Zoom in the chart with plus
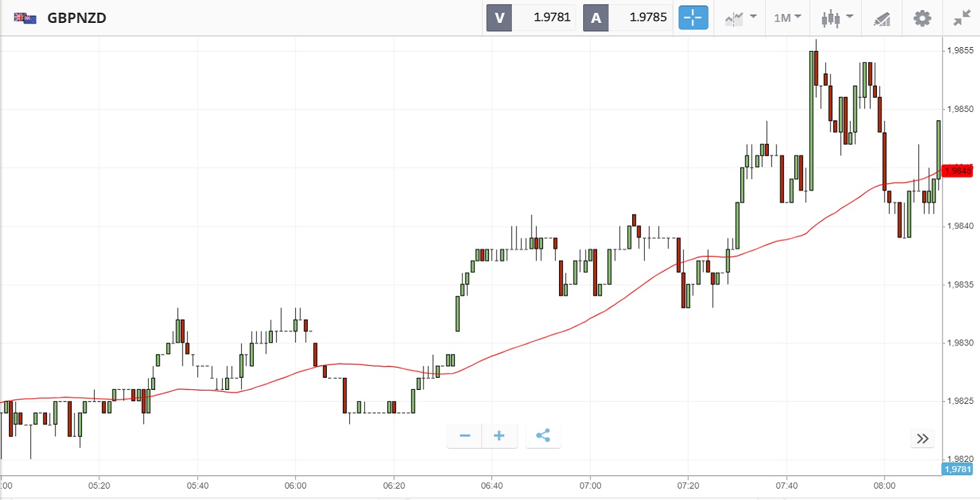The image size is (980, 500). pyautogui.click(x=499, y=436)
